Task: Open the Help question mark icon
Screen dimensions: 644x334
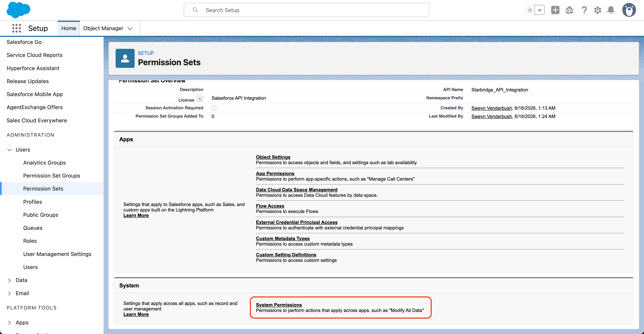Action: point(584,10)
